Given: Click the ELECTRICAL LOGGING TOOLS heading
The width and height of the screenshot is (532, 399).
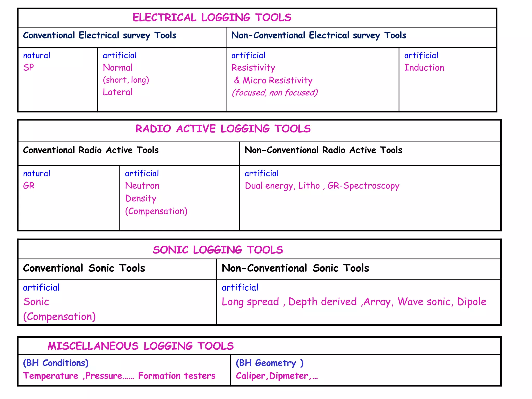Looking at the screenshot, I should (212, 18).
